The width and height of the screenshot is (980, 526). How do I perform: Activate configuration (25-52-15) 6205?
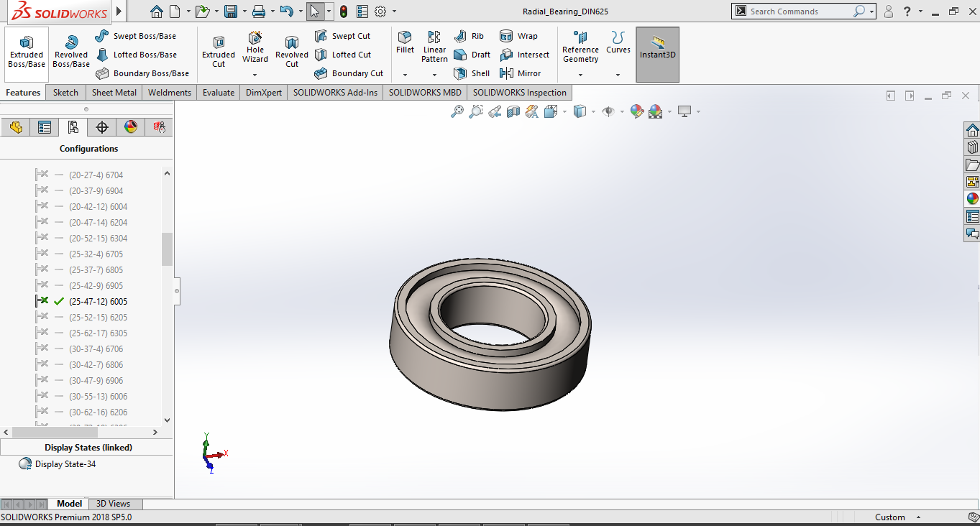(98, 318)
